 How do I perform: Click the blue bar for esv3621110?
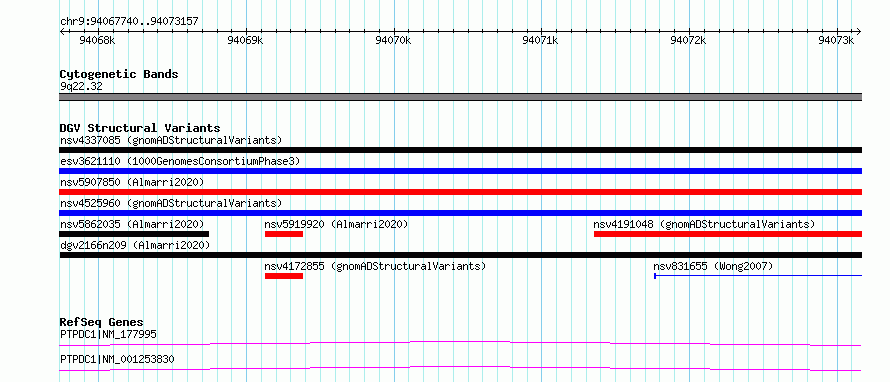point(461,171)
